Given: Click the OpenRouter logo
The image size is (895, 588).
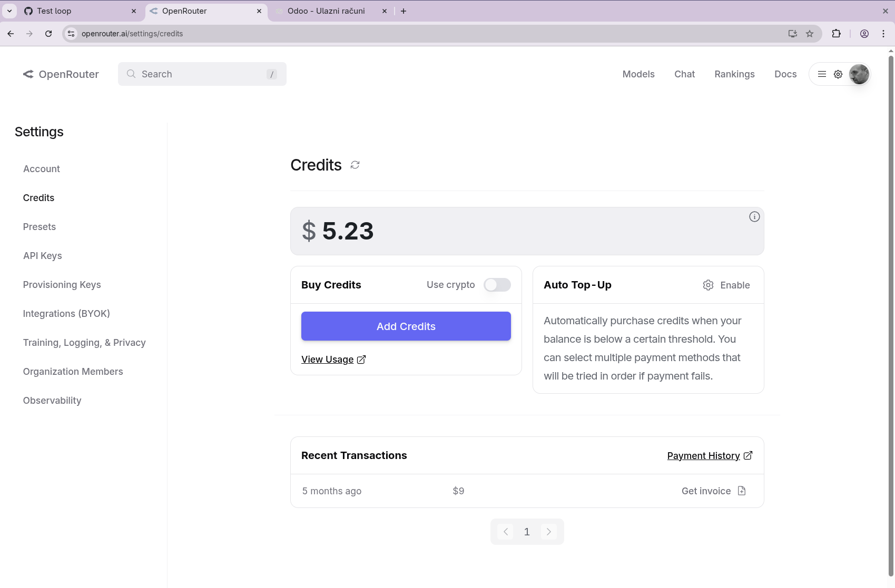Looking at the screenshot, I should pyautogui.click(x=61, y=74).
